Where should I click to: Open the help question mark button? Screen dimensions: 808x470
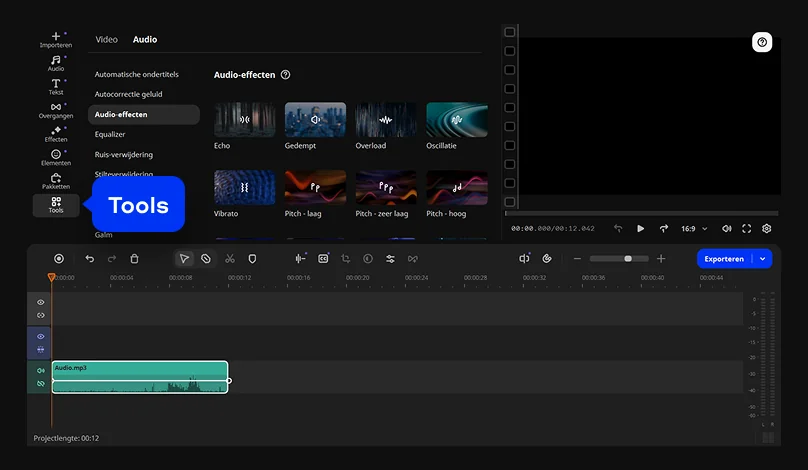[x=762, y=42]
